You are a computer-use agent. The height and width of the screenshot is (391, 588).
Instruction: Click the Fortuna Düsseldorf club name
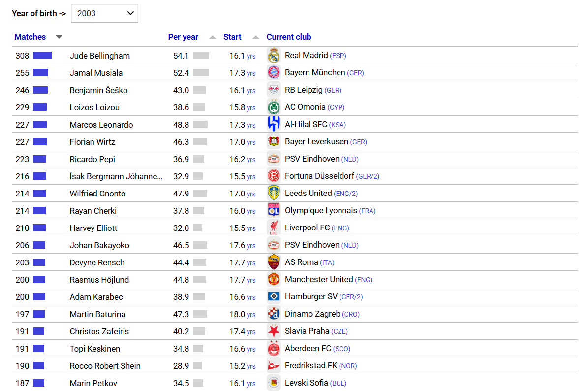(x=319, y=176)
